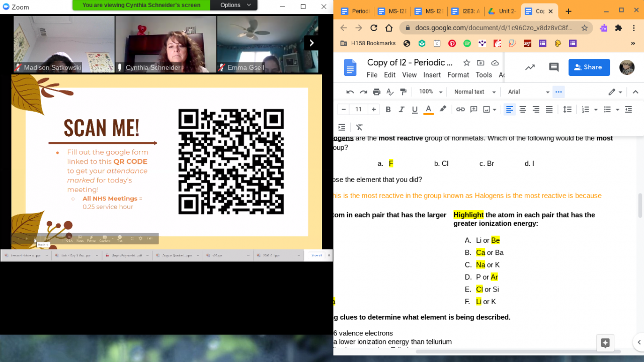The width and height of the screenshot is (644, 362).
Task: Click the blue Share button
Action: pyautogui.click(x=589, y=67)
